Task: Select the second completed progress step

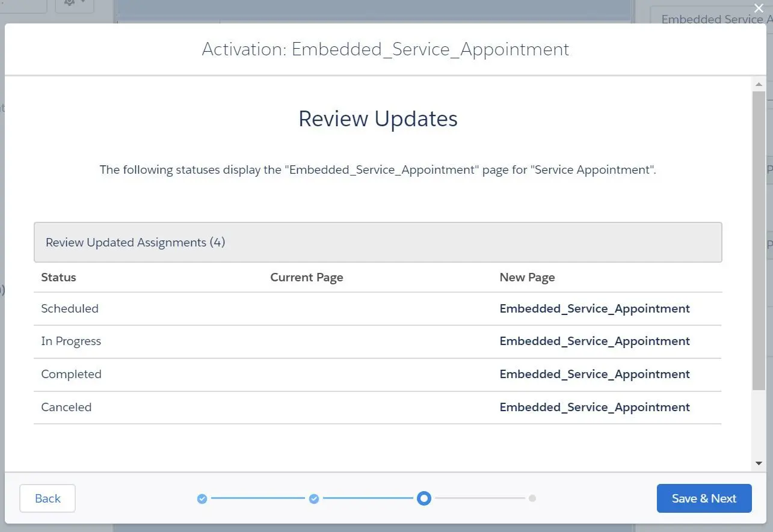Action: [314, 498]
